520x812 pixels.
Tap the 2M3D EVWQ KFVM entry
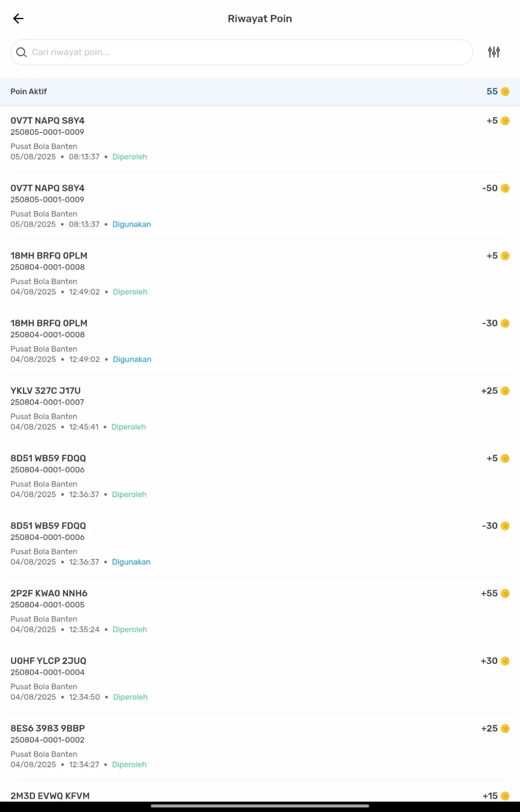click(x=50, y=796)
